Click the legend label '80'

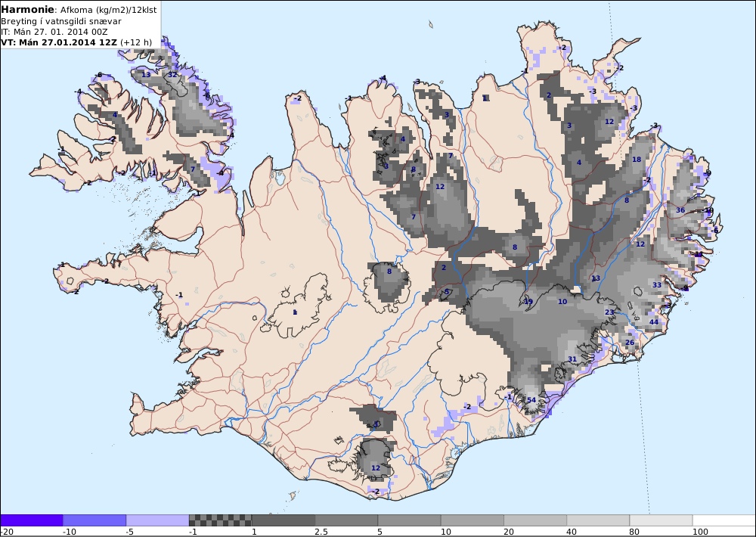point(636,532)
